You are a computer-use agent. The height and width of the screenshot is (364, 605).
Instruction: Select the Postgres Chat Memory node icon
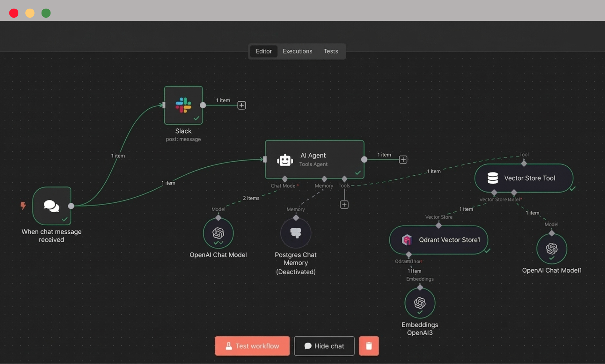pos(296,233)
